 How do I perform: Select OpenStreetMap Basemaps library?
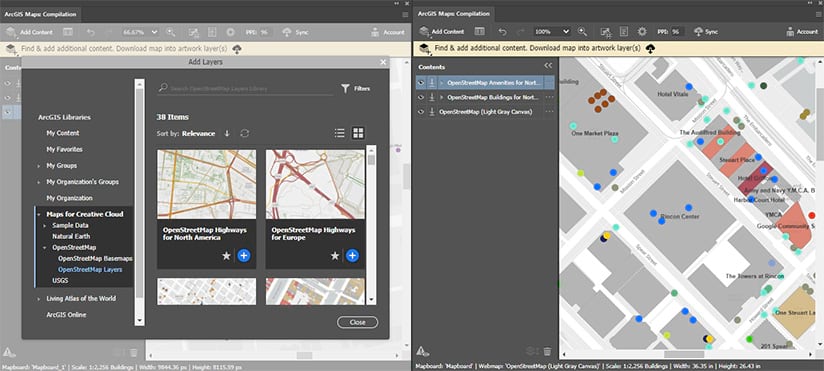click(x=95, y=259)
